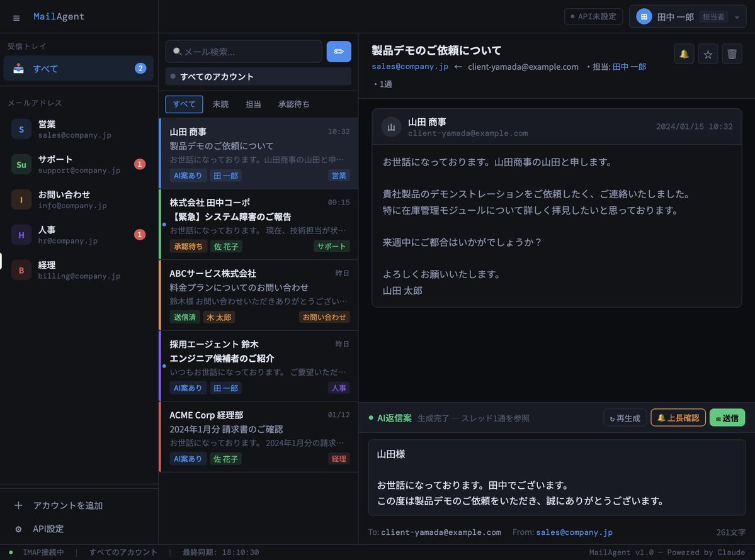Click the サポート tag on 田中コーポ email
This screenshot has height=560, width=755.
331,246
